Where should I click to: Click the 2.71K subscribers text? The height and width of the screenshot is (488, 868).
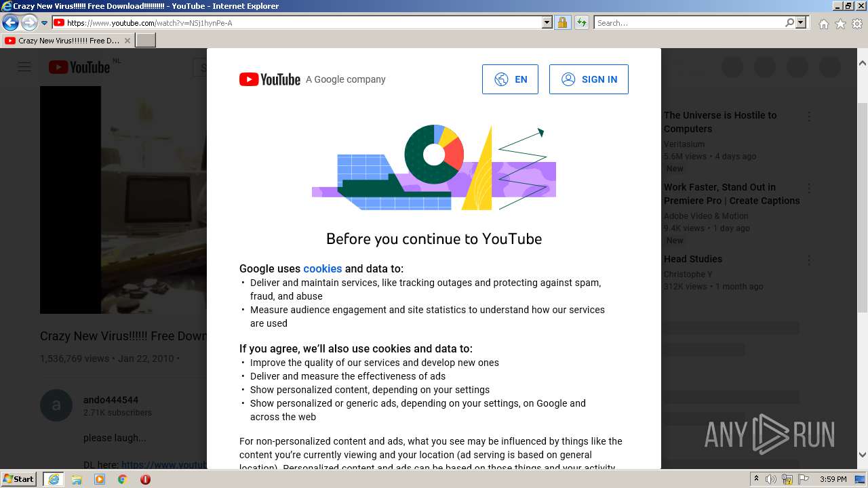click(x=117, y=412)
